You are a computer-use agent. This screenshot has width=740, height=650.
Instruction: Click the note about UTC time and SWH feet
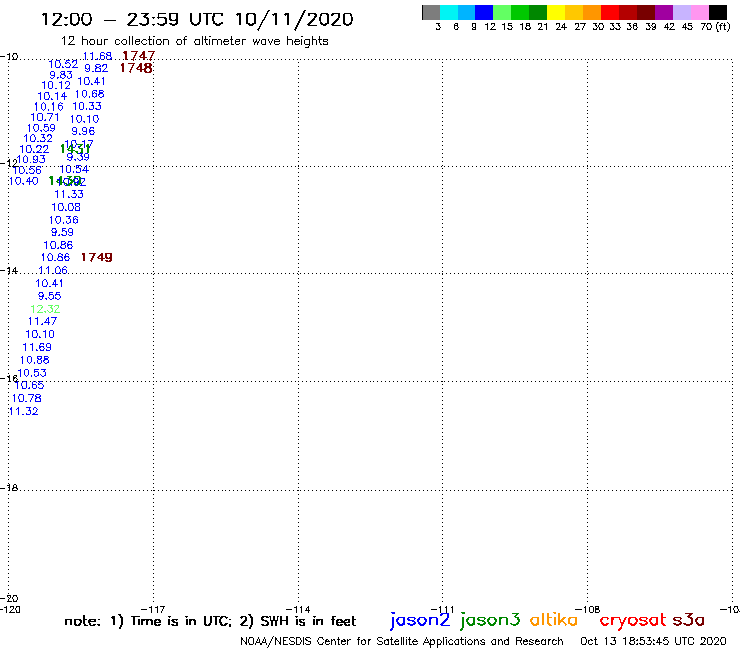point(210,621)
